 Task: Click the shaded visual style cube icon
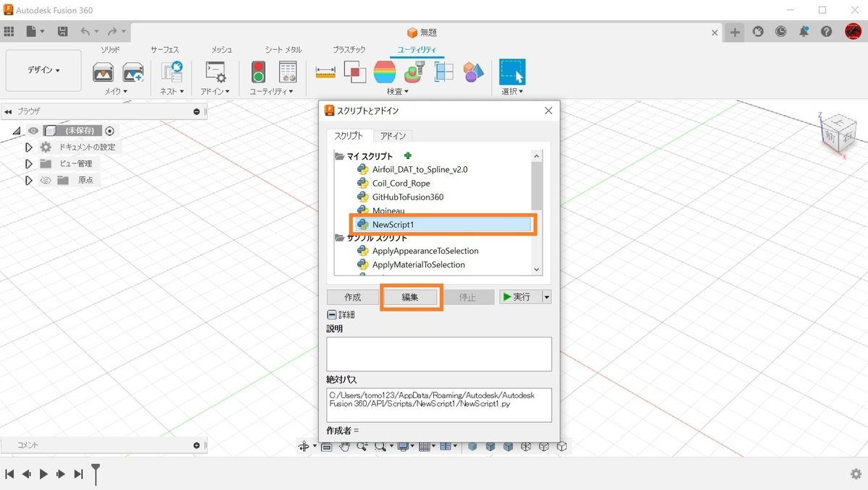click(473, 447)
